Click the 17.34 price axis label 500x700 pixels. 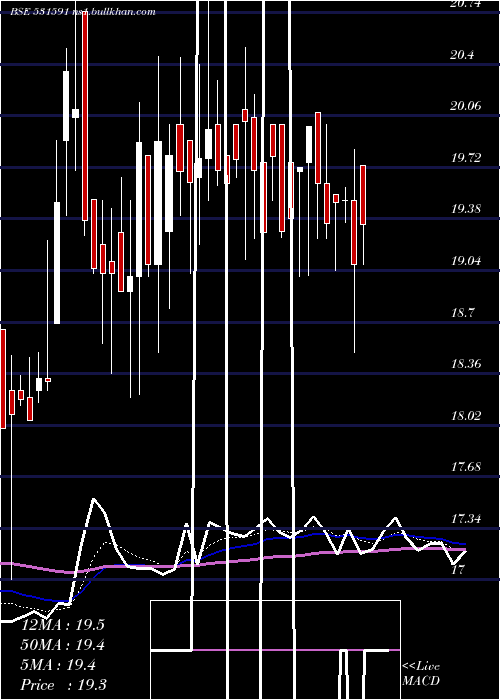click(466, 519)
